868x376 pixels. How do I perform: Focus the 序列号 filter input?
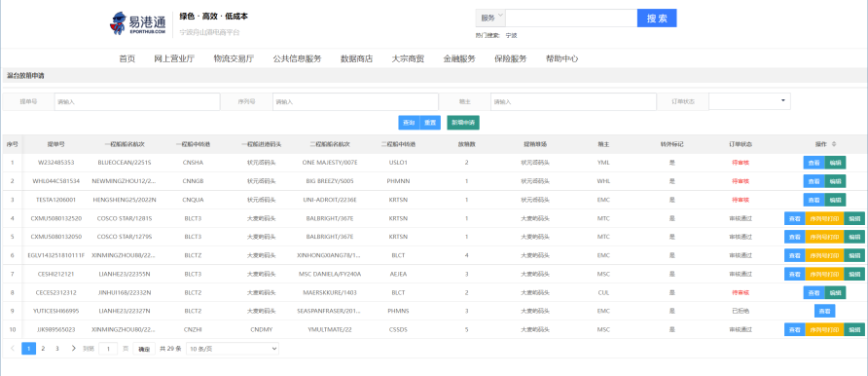pos(355,101)
